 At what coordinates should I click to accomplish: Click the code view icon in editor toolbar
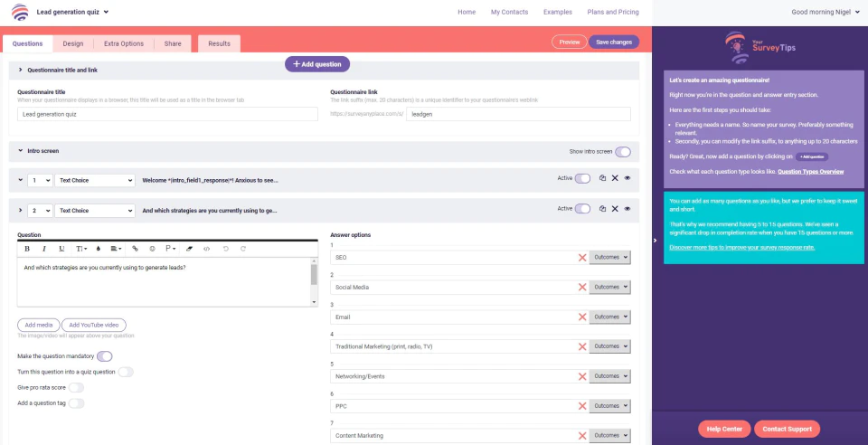[x=207, y=248]
